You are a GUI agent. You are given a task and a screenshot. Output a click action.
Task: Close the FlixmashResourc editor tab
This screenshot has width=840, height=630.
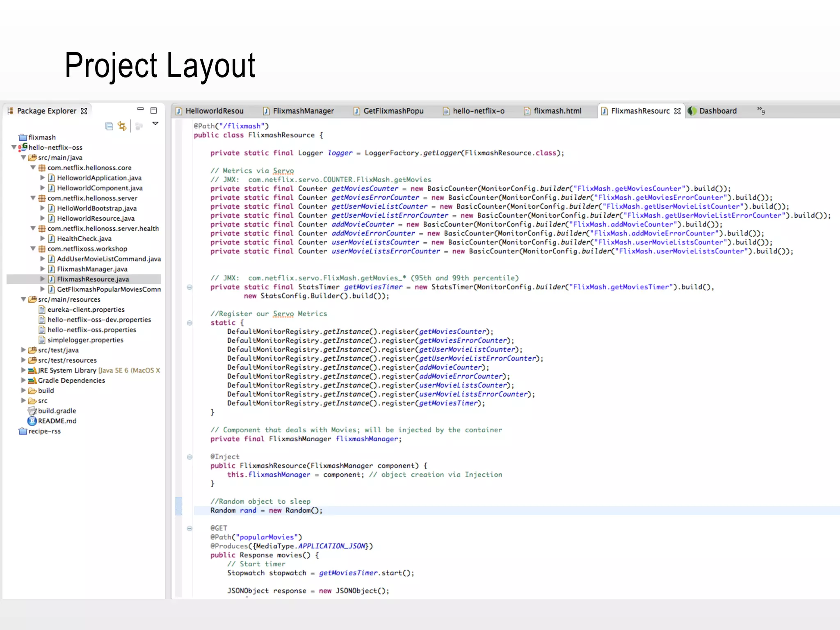tap(677, 111)
